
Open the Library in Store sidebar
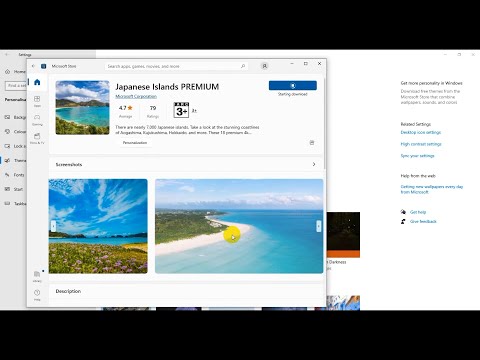pyautogui.click(x=37, y=276)
